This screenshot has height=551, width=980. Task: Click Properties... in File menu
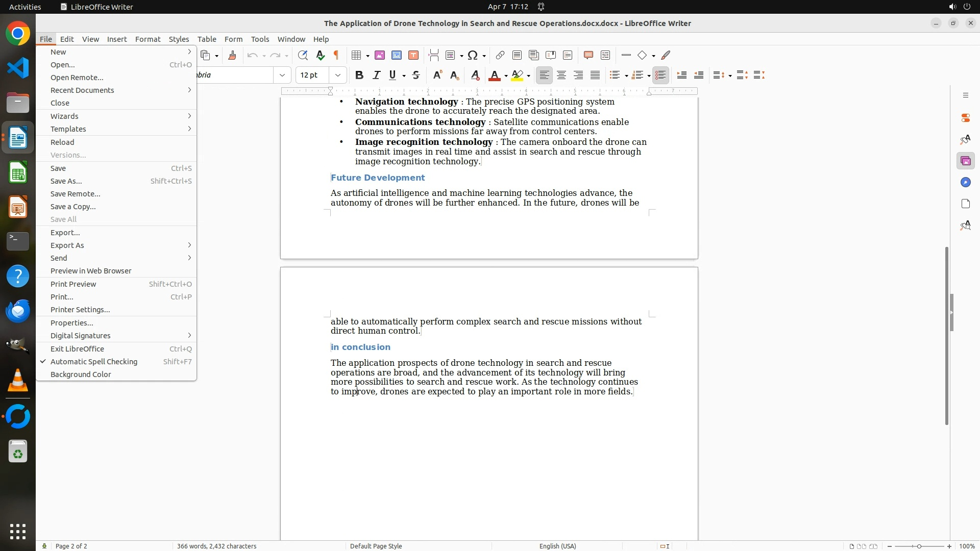tap(72, 323)
